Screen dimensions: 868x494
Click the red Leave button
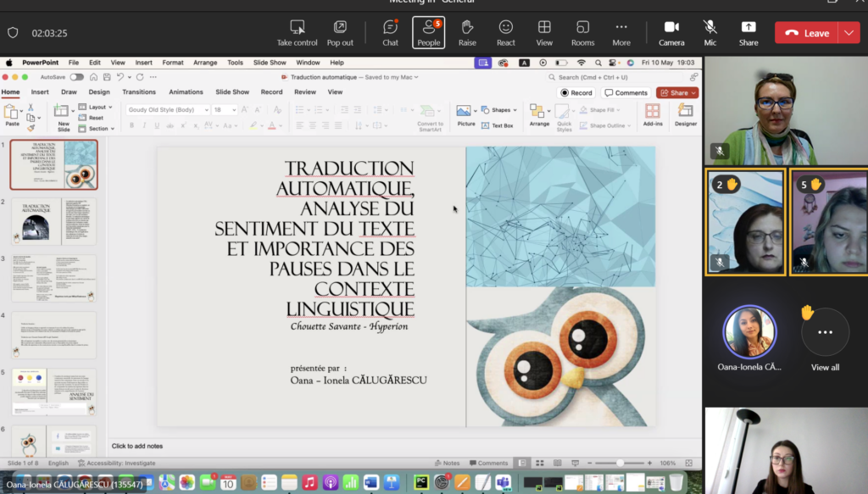tap(807, 33)
